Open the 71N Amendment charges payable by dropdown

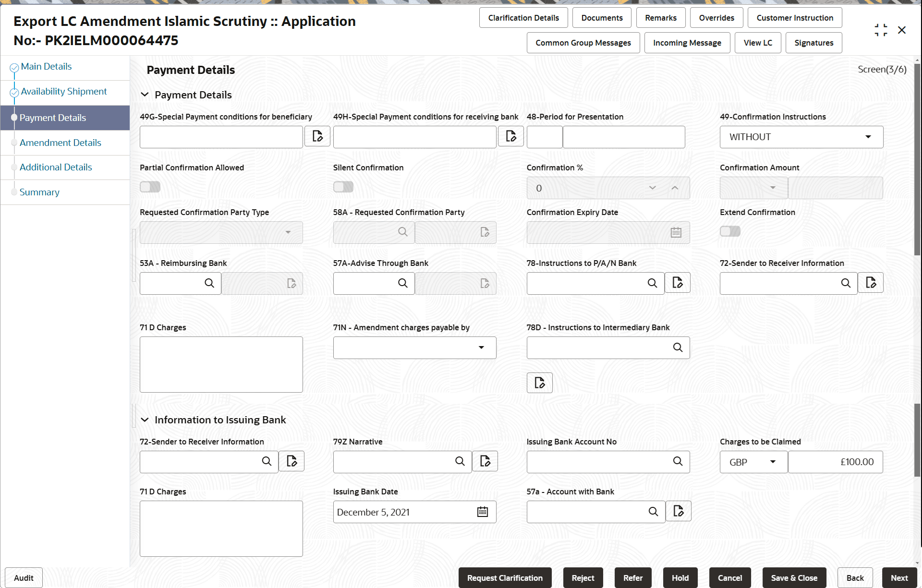click(x=481, y=347)
